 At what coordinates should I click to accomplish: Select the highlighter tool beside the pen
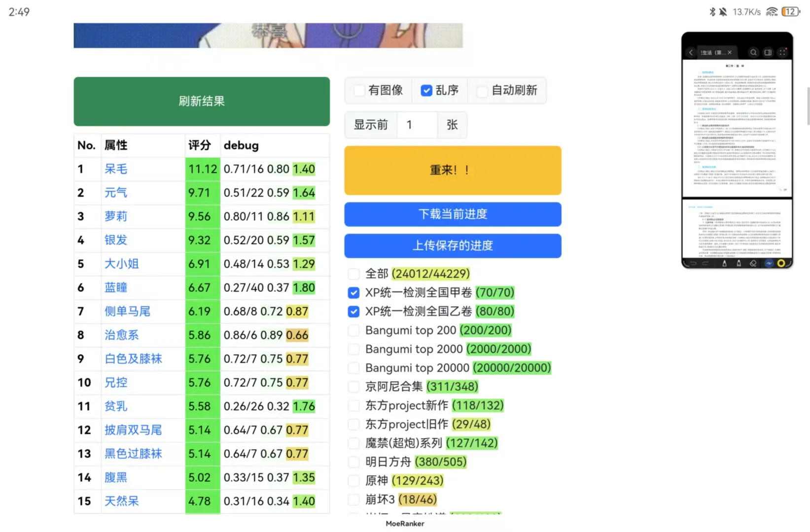coord(739,263)
